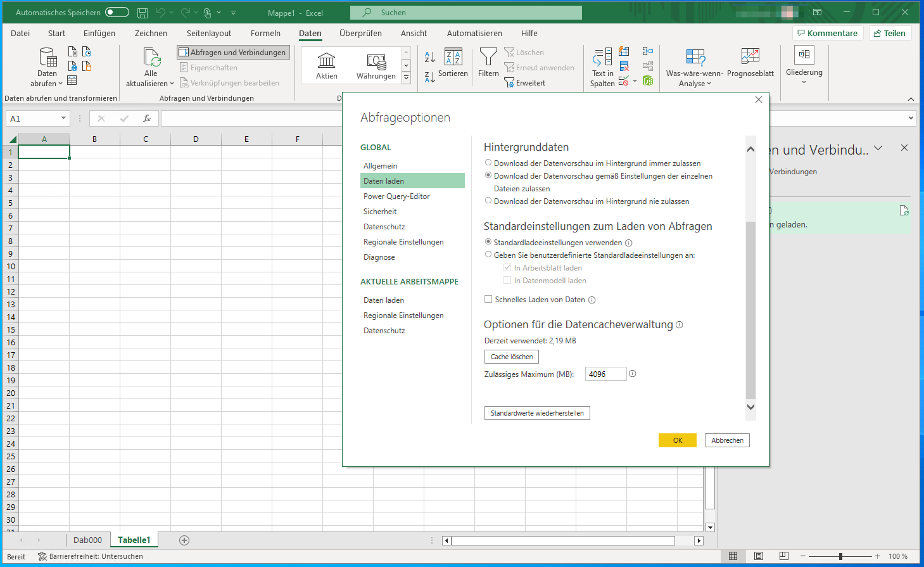Open the Name Box dropdown arrow

[63, 118]
